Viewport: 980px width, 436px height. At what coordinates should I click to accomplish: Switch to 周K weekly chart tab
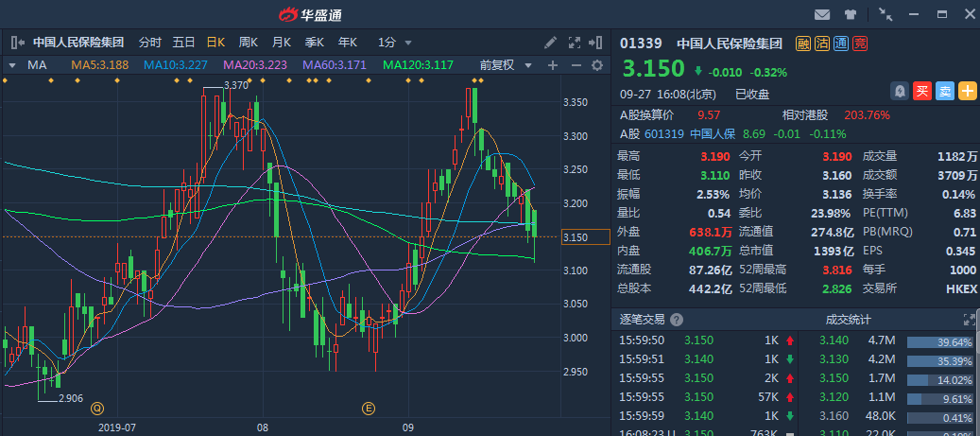tap(249, 43)
